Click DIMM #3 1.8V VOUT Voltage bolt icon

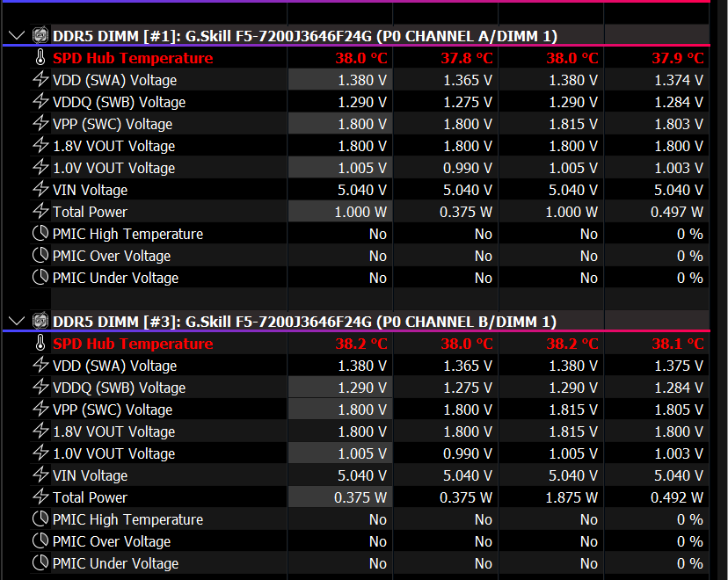click(x=40, y=431)
